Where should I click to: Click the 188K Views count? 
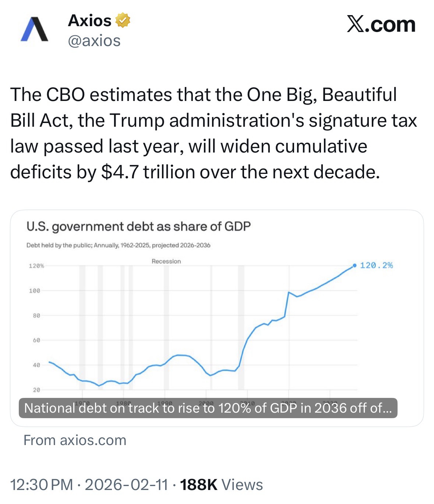coord(221,484)
